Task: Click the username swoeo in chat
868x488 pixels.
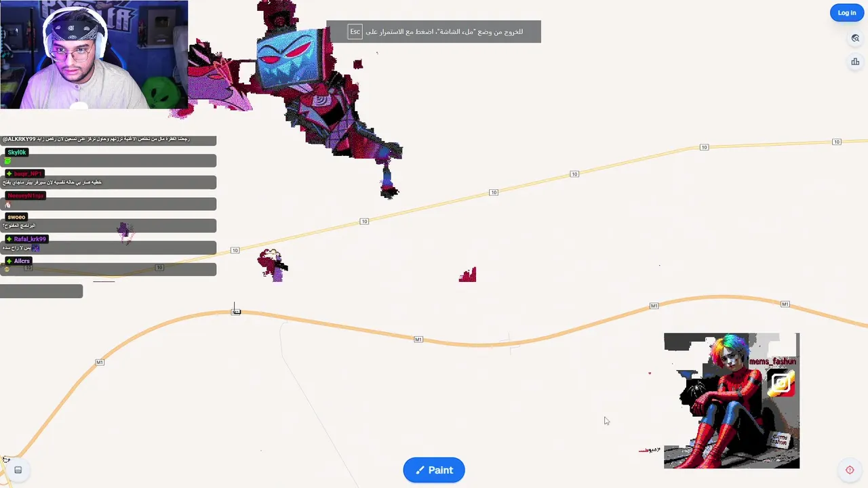Action: [x=16, y=218]
